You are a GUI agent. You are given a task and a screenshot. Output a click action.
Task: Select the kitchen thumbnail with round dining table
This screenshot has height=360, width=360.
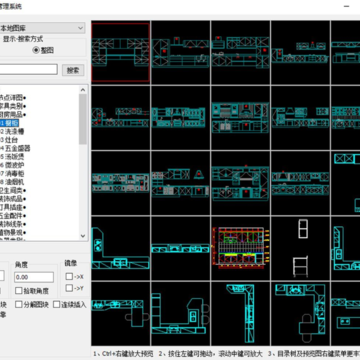coord(300,313)
